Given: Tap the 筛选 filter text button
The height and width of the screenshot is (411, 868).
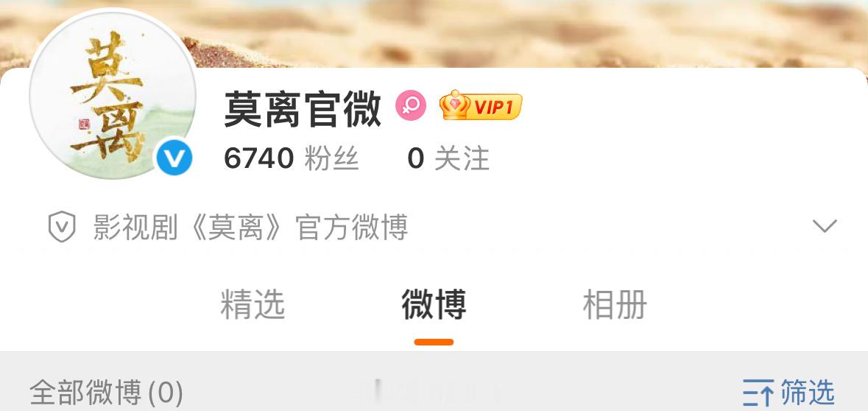Looking at the screenshot, I should pyautogui.click(x=808, y=393).
